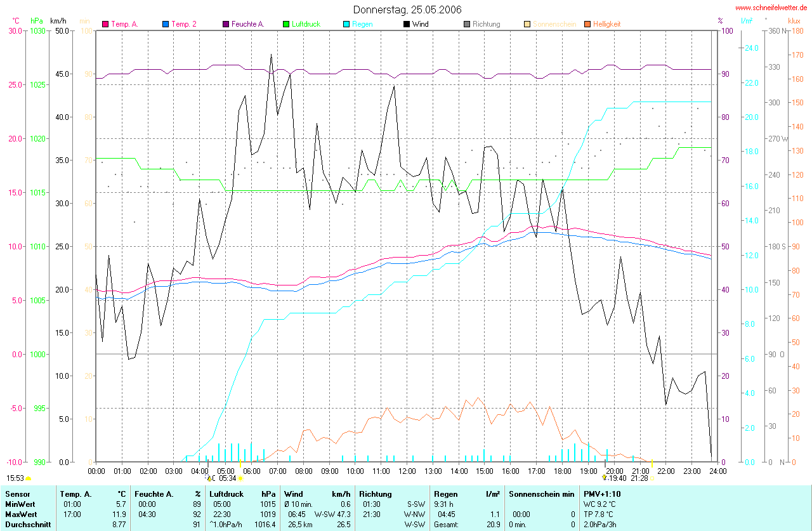Click the sun icon beside 15:53

pyautogui.click(x=29, y=478)
